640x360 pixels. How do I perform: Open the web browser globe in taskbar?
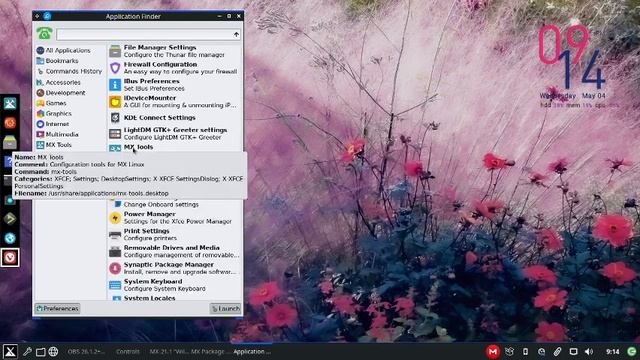(x=53, y=351)
